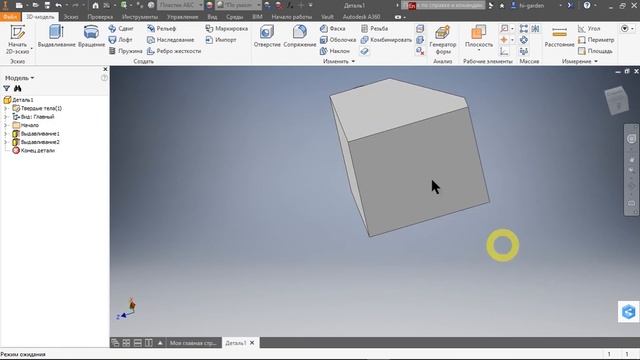Image resolution: width=640 pixels, height=360 pixels.
Task: Measure with the Расстояние distance tool
Action: tap(559, 37)
